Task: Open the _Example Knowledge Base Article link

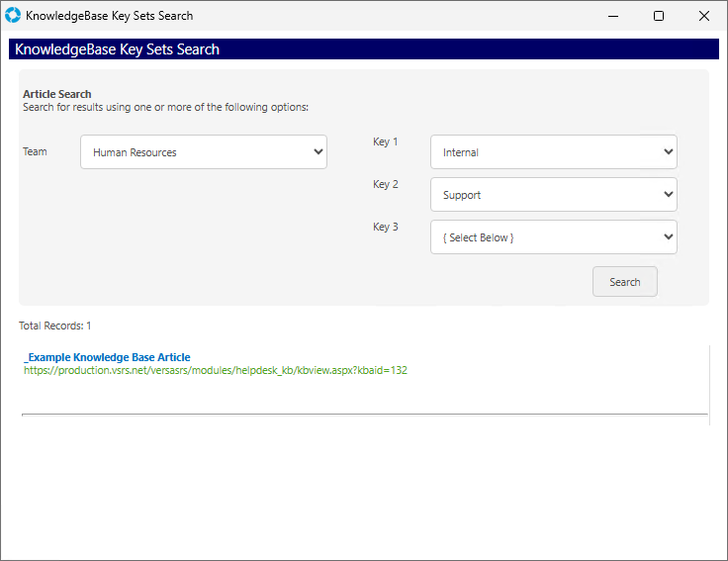Action: 107,357
